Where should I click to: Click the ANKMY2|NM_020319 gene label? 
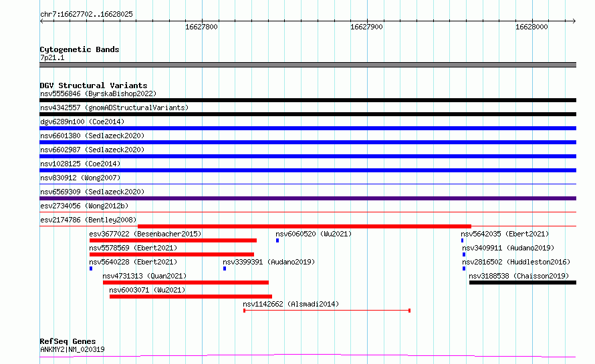(x=72, y=349)
